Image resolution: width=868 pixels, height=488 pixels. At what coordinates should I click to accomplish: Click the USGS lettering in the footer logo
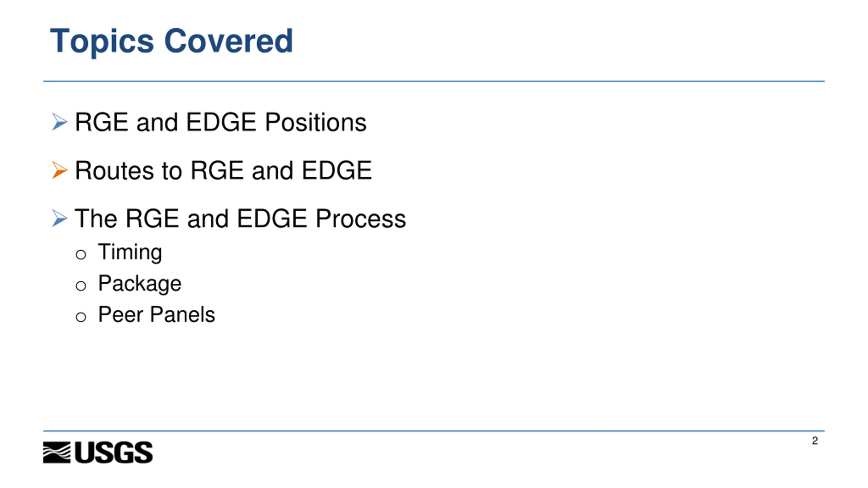[114, 452]
